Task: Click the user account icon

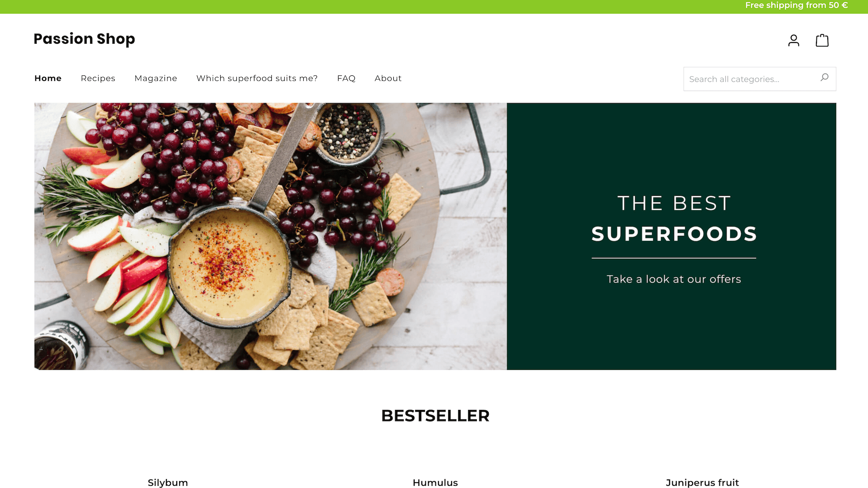Action: (794, 40)
